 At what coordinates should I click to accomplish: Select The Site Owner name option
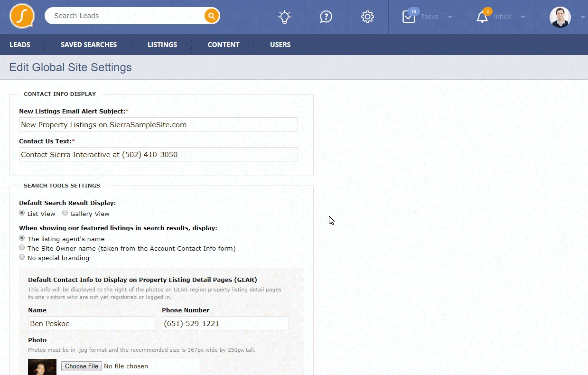click(x=22, y=248)
